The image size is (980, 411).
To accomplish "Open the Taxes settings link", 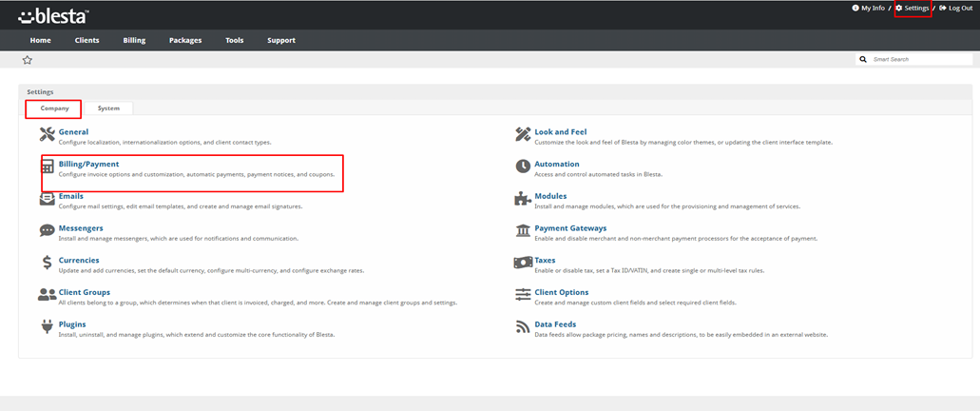I will [545, 260].
